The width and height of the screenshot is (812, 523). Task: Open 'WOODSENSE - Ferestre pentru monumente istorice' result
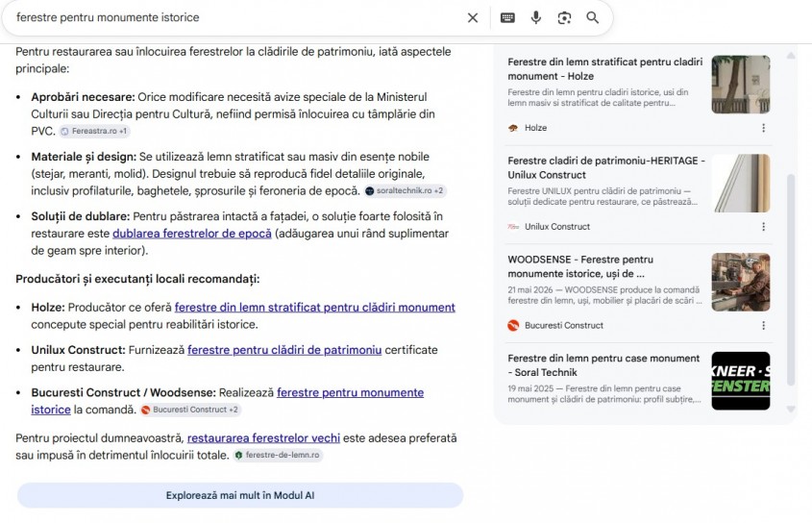click(580, 266)
